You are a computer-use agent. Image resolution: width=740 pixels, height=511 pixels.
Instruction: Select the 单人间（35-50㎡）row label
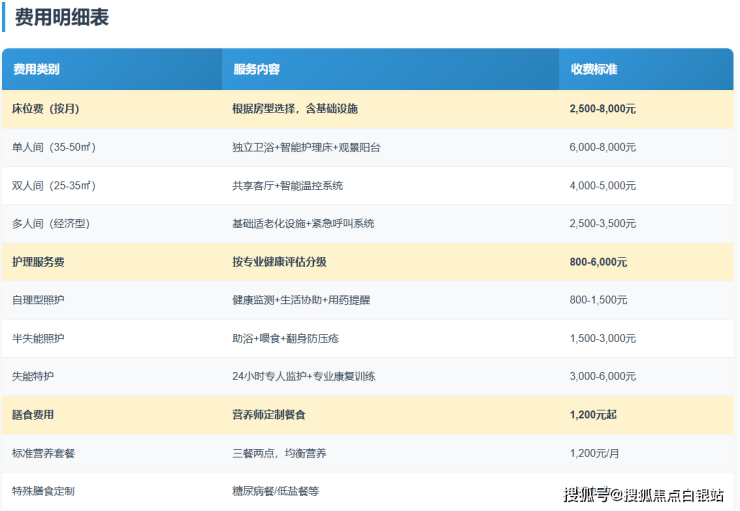coord(54,147)
